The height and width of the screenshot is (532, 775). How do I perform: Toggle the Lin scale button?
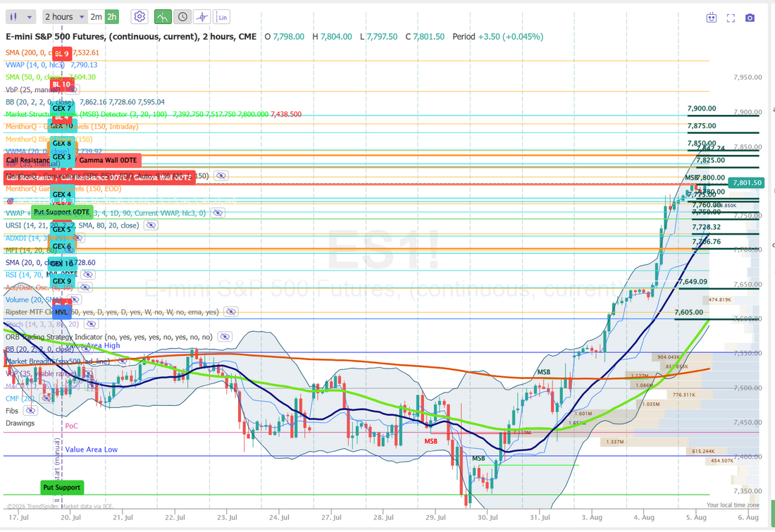pos(222,17)
